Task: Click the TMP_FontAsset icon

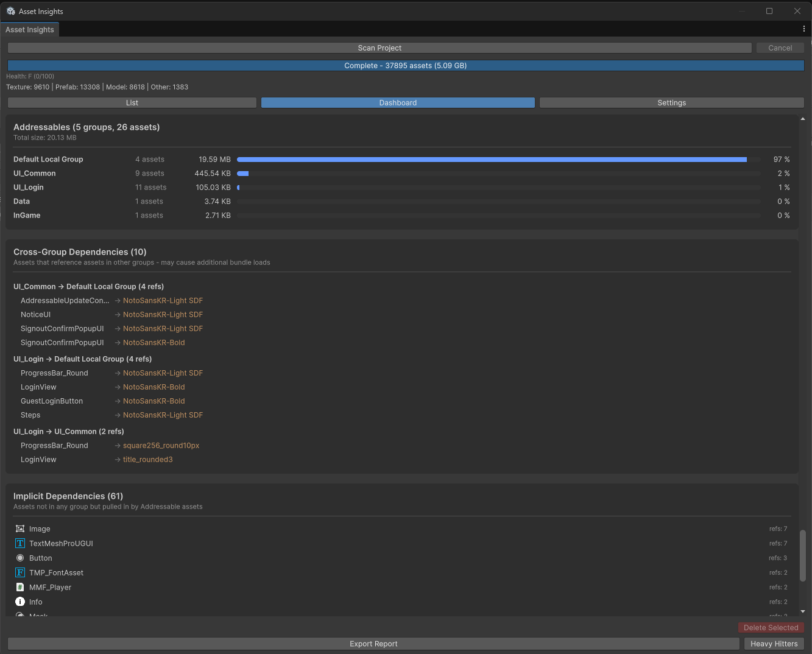Action: pyautogui.click(x=20, y=572)
